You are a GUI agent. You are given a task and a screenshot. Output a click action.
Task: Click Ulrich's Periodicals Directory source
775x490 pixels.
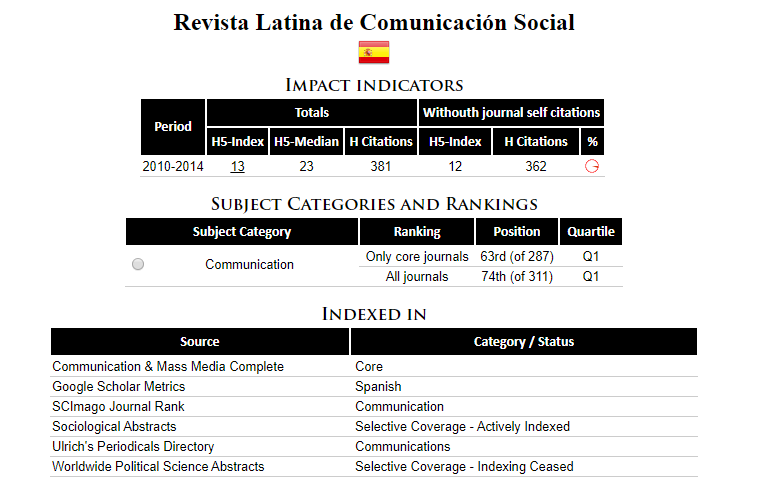(x=133, y=446)
